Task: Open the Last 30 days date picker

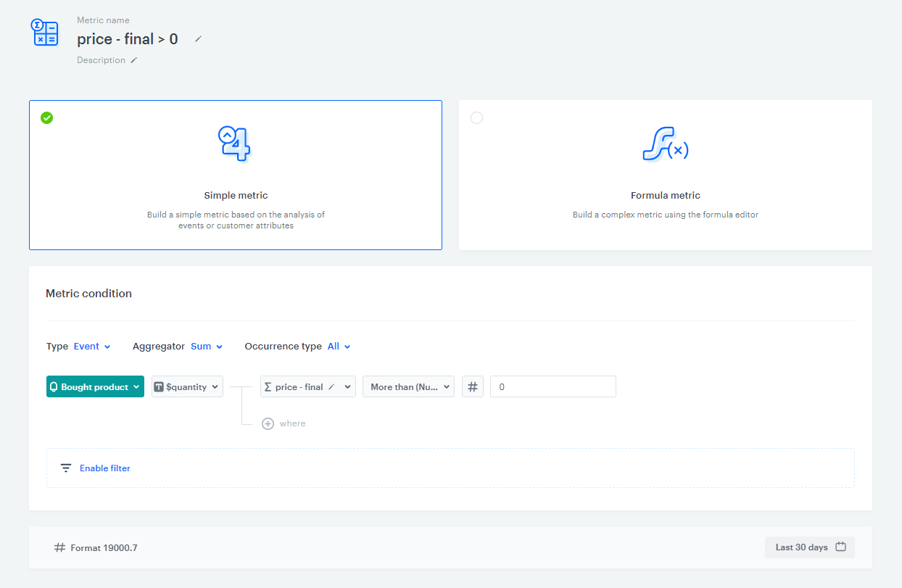Action: point(809,547)
